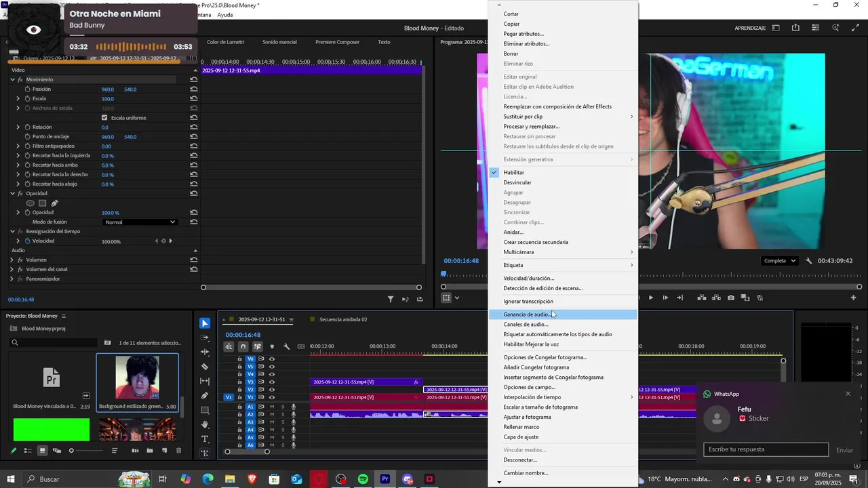Image resolution: width=868 pixels, height=488 pixels.
Task: Switch project panel to icon view
Action: coord(42,451)
